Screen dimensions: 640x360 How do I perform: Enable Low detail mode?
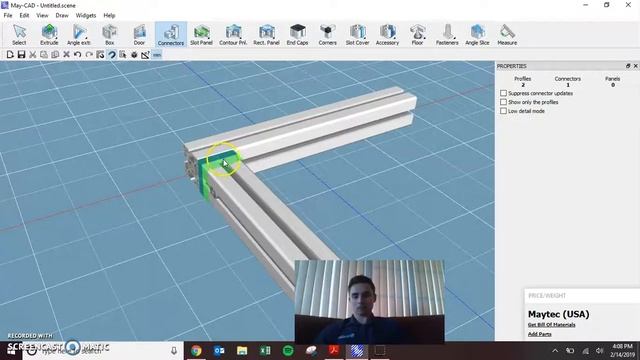(503, 111)
